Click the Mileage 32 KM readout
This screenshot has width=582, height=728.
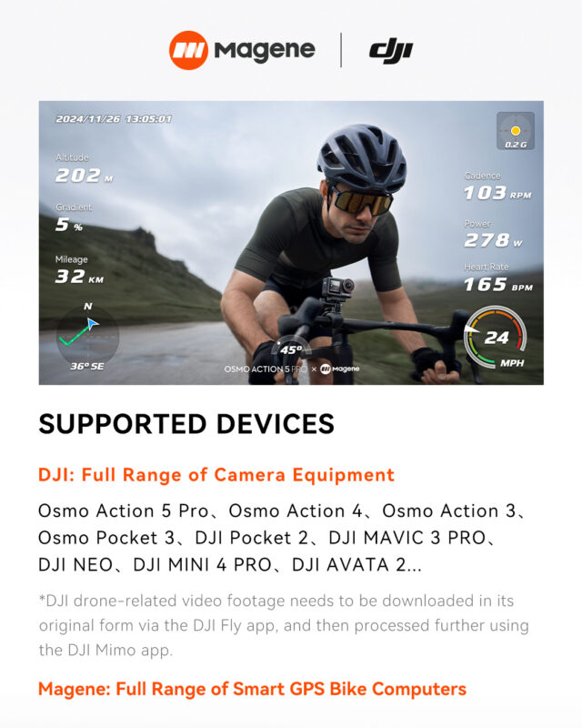(79, 269)
